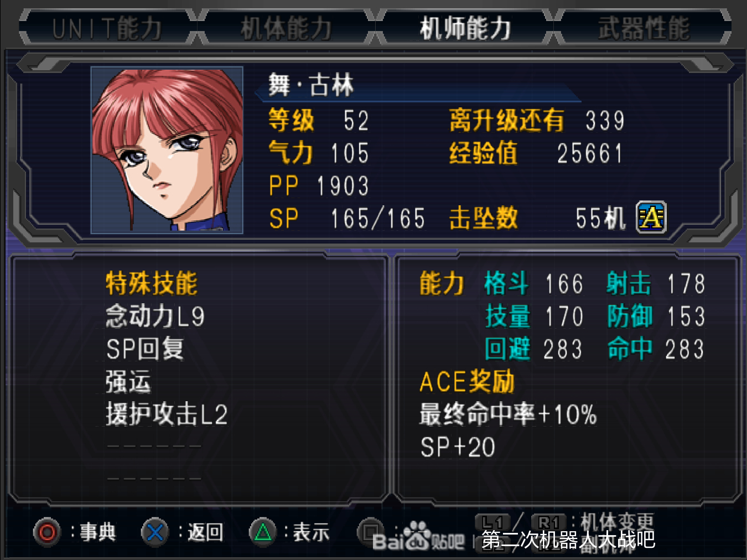Click the square button icon
Viewport: 747px width, 560px height.
pos(370,531)
